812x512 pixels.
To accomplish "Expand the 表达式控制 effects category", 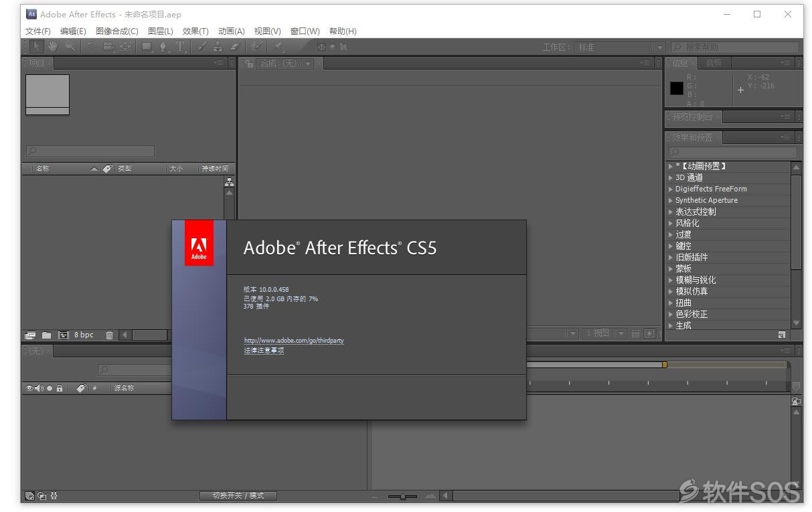I will tap(671, 211).
